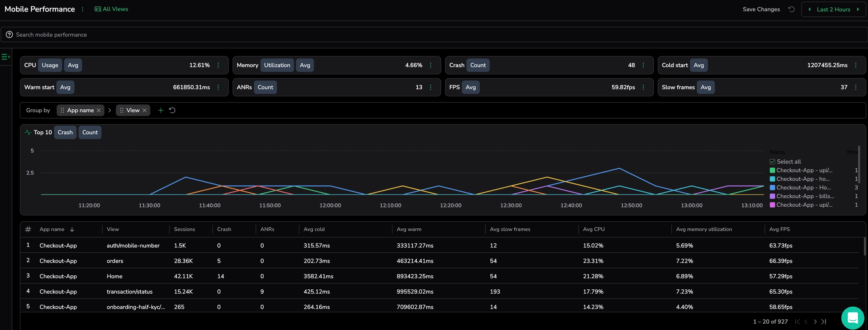Screen dimensions: 868x330
Task: Open Mobile Performance title options menu
Action: pyautogui.click(x=83, y=9)
